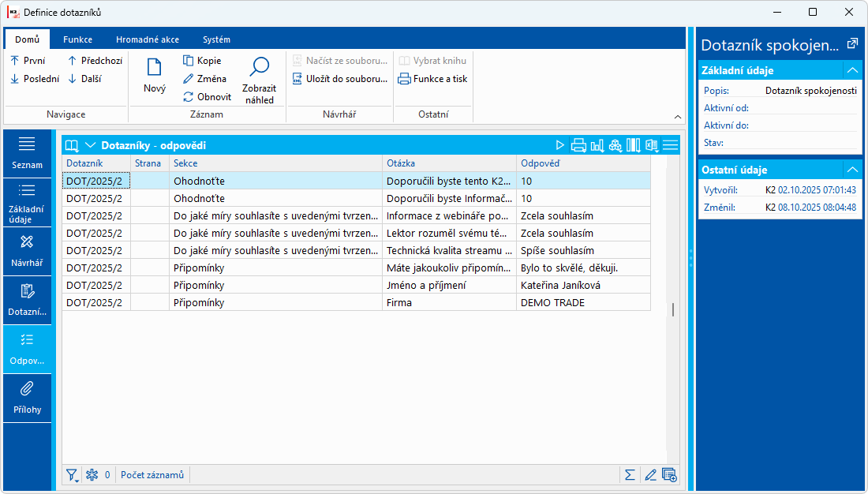868x494 pixels.
Task: Select the row with answer DEMO TRADE
Action: point(357,302)
